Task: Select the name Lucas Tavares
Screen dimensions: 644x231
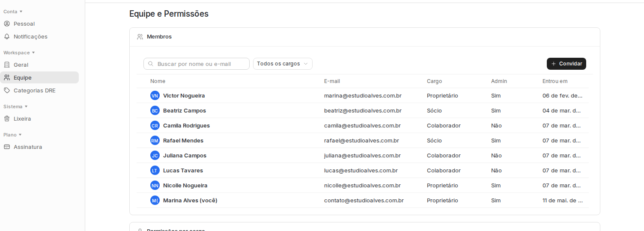Action: tap(183, 170)
